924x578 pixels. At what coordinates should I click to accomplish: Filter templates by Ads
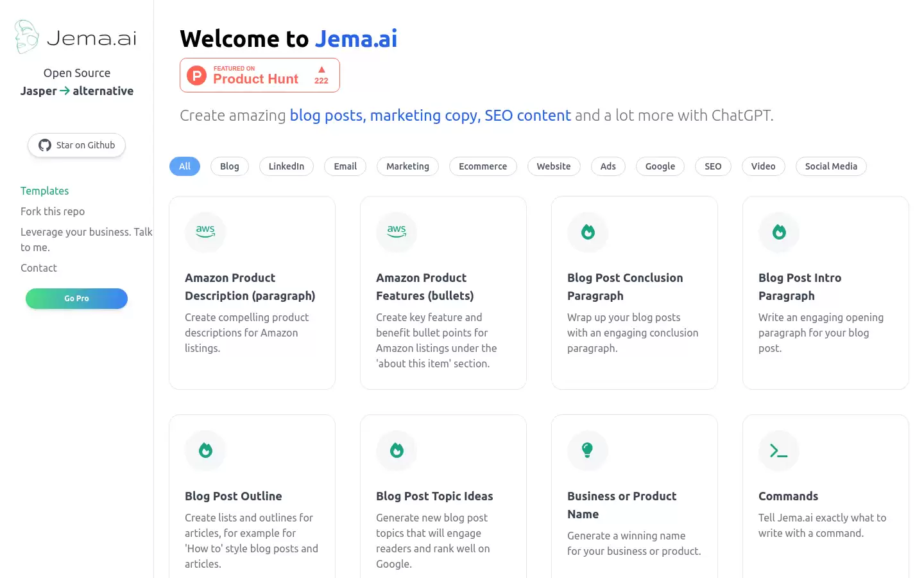pos(608,166)
